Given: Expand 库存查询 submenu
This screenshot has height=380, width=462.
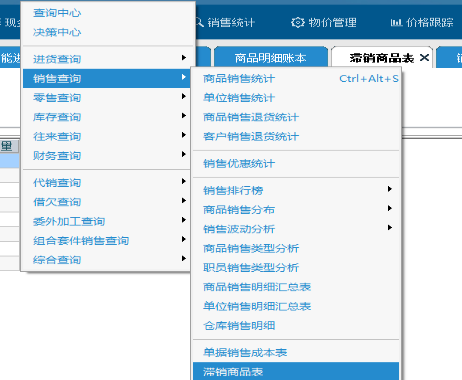Looking at the screenshot, I should pyautogui.click(x=108, y=117).
